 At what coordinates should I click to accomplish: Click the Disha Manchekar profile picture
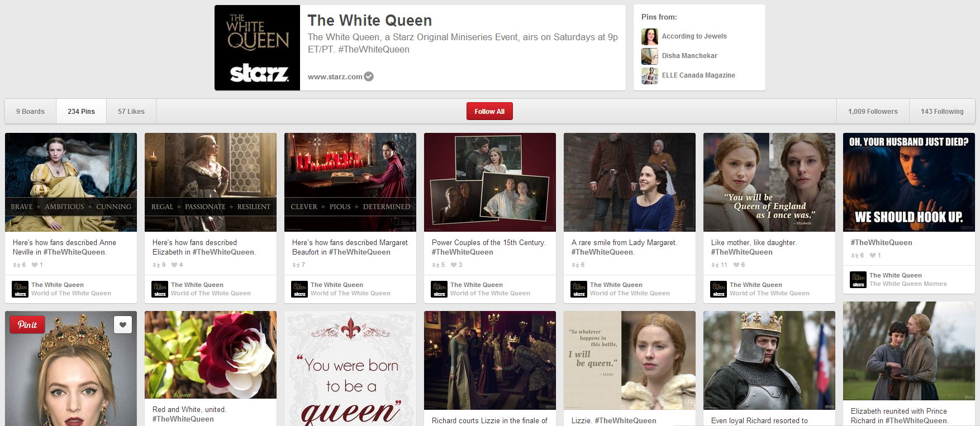coord(649,56)
